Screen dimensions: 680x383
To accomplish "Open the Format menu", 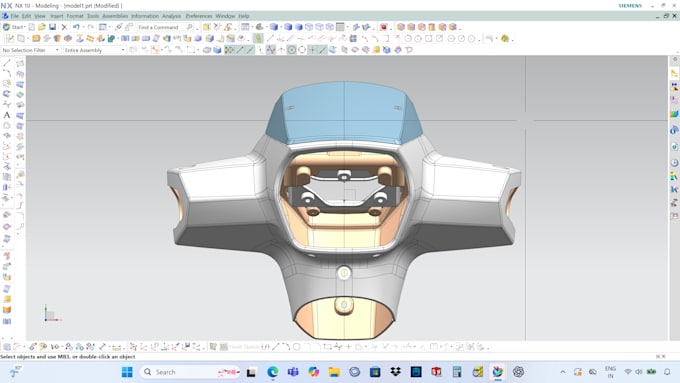I will [75, 16].
